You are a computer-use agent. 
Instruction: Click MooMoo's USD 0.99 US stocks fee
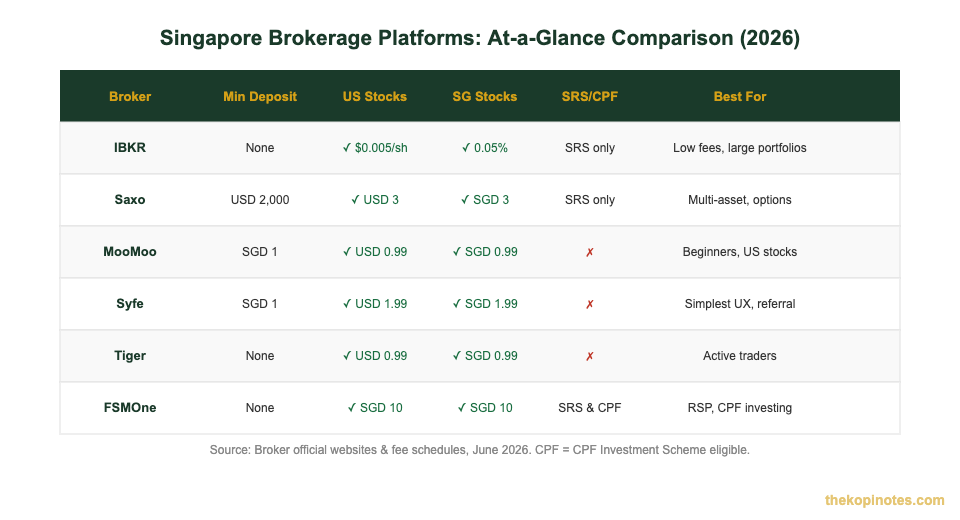375,252
